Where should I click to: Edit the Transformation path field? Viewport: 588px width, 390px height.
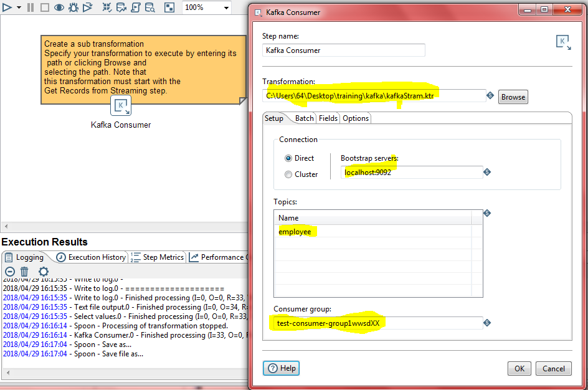374,95
